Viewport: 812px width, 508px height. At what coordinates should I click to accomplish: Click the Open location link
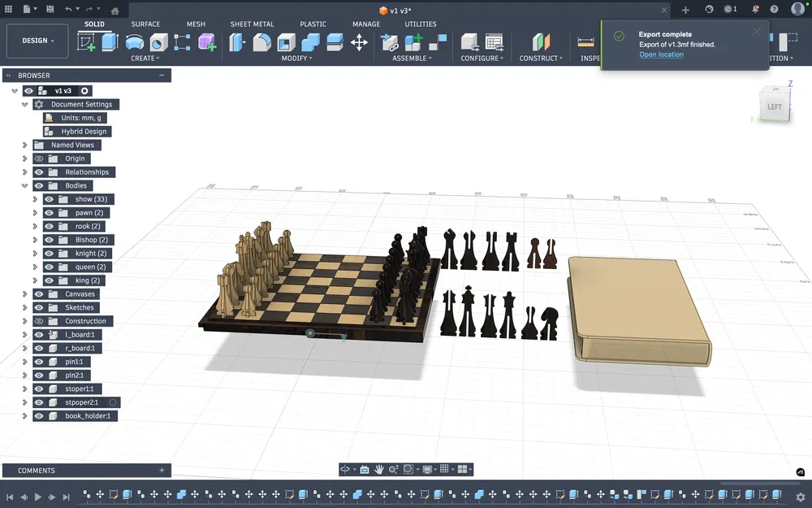coord(661,54)
